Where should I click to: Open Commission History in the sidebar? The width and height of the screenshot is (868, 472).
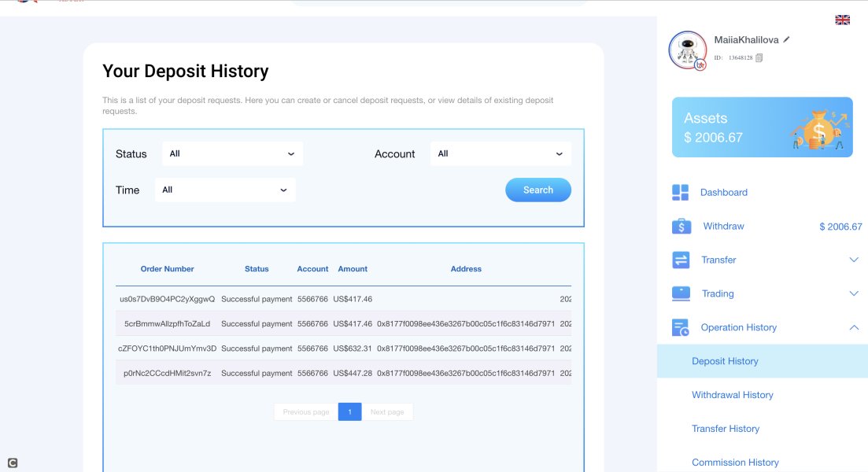coord(735,462)
